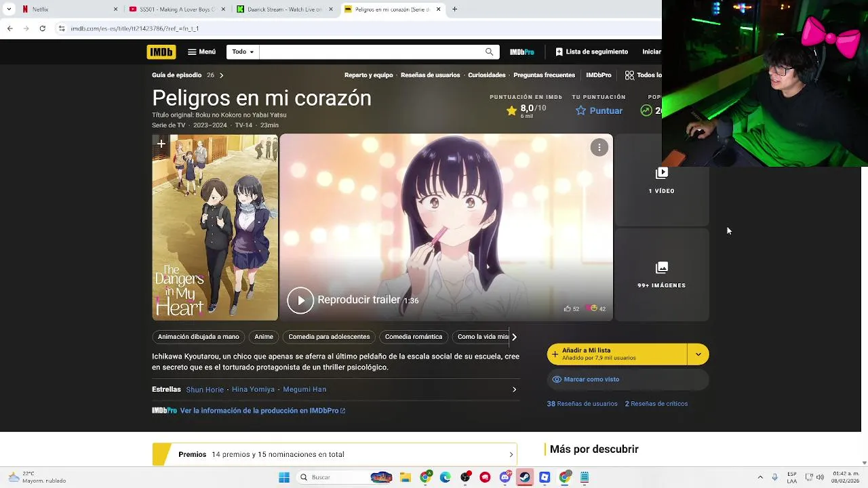Viewport: 868px width, 488px height.
Task: Expand the Premios row chevron
Action: pyautogui.click(x=511, y=455)
